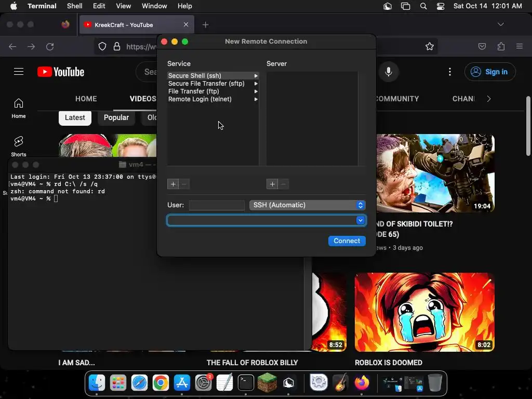
Task: Open the list all tabs dropdown
Action: point(500,24)
